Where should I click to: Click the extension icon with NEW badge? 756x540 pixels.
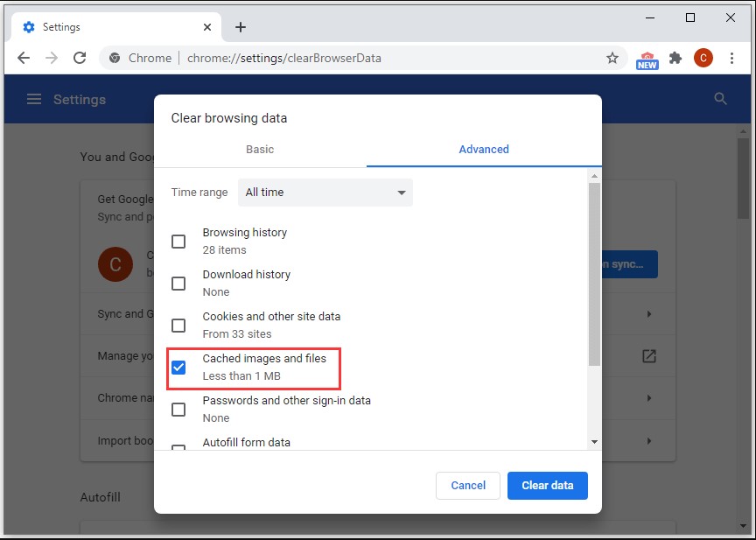647,58
